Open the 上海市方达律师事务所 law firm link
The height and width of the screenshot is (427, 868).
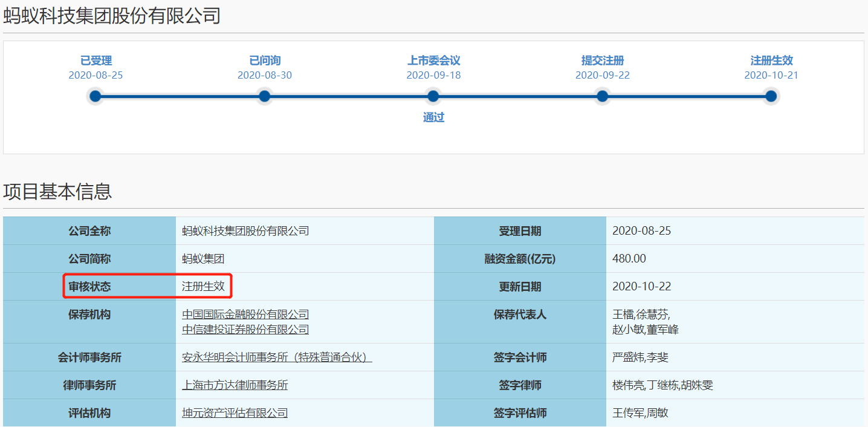(x=235, y=385)
